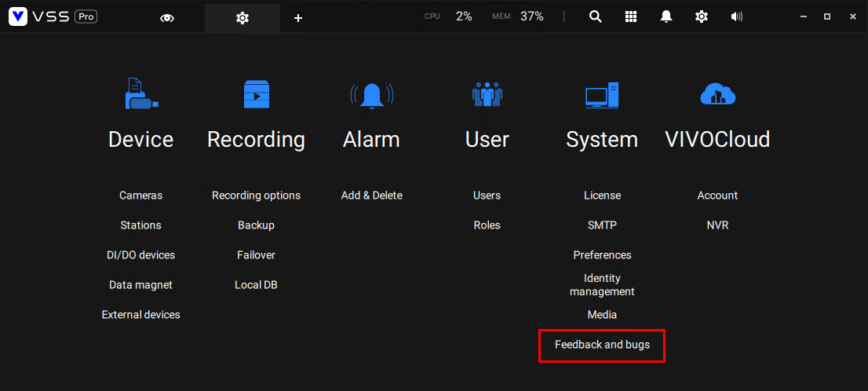
Task: Open VIVOCloud NVR settings
Action: coord(717,225)
